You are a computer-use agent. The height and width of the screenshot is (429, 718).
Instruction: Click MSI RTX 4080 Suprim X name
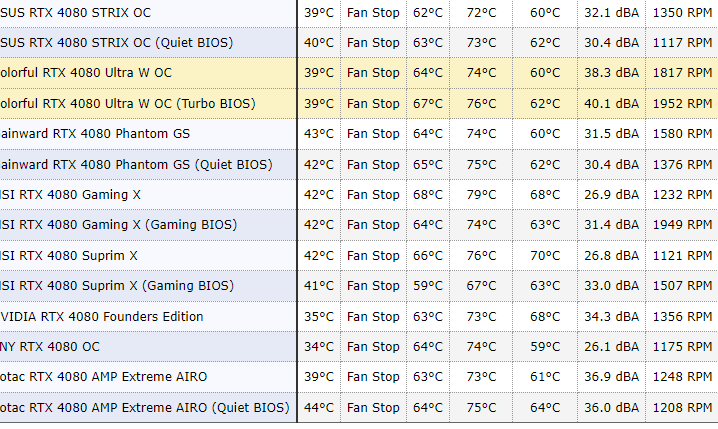(69, 255)
